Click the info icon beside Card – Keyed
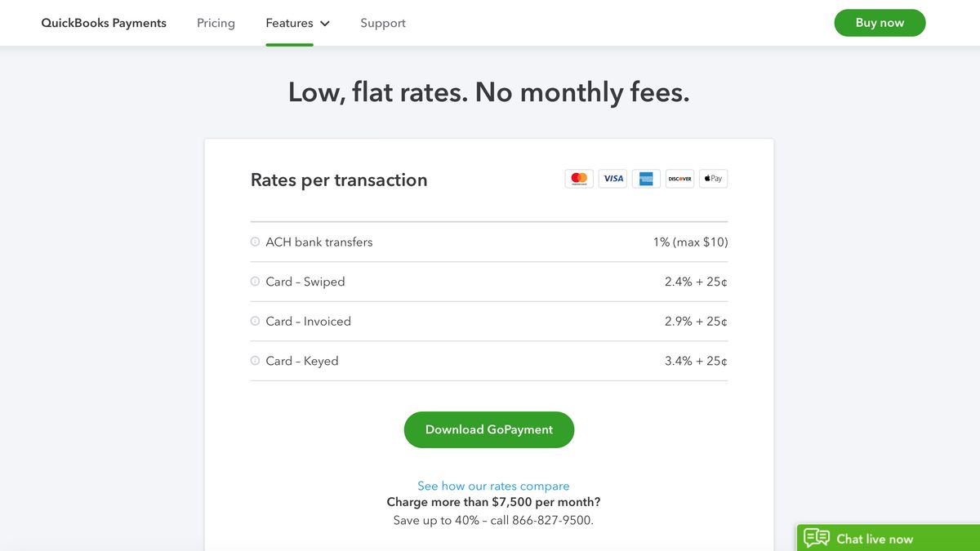Image resolution: width=980 pixels, height=551 pixels. pyautogui.click(x=254, y=360)
